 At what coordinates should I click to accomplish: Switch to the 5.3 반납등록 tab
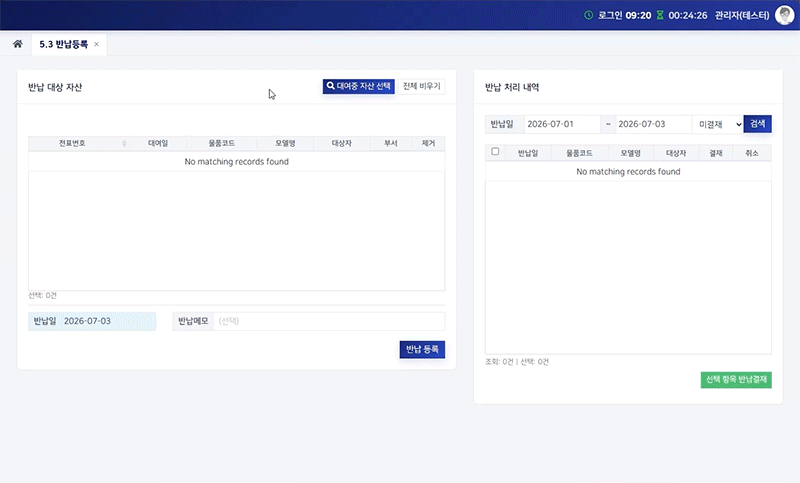[63, 44]
